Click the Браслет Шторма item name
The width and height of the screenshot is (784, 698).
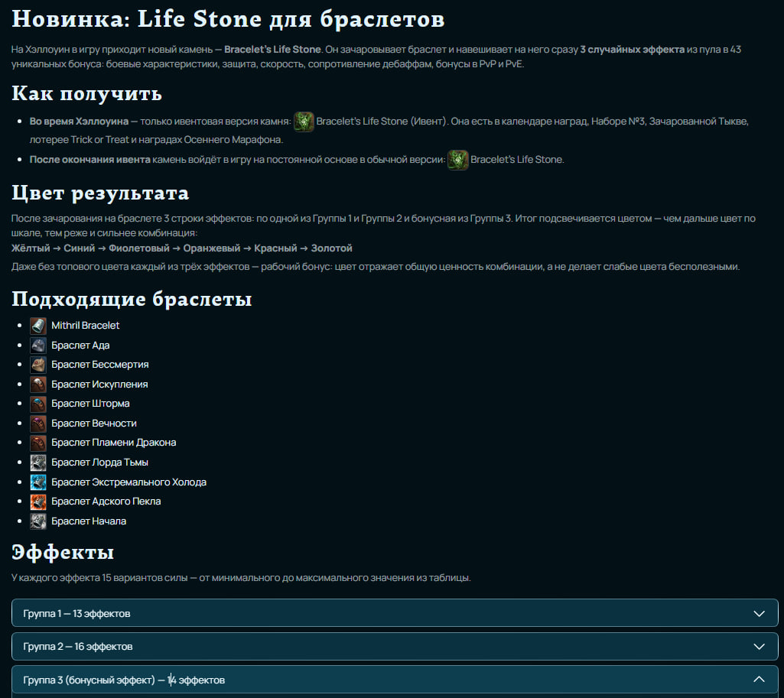pos(90,404)
